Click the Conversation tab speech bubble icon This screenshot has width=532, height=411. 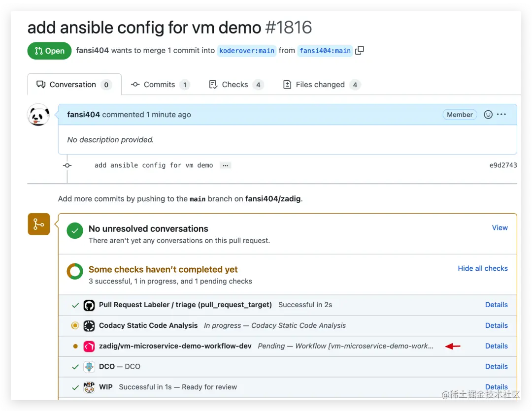coord(41,85)
